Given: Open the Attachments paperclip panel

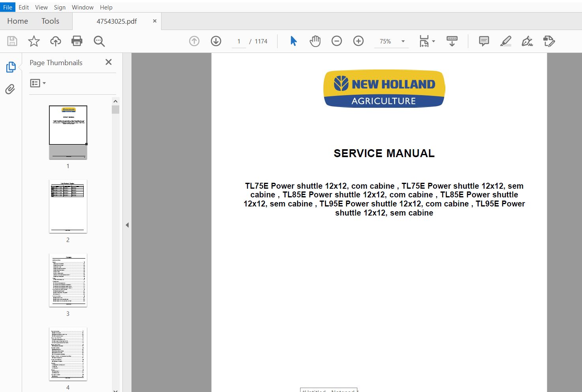Looking at the screenshot, I should coord(10,89).
